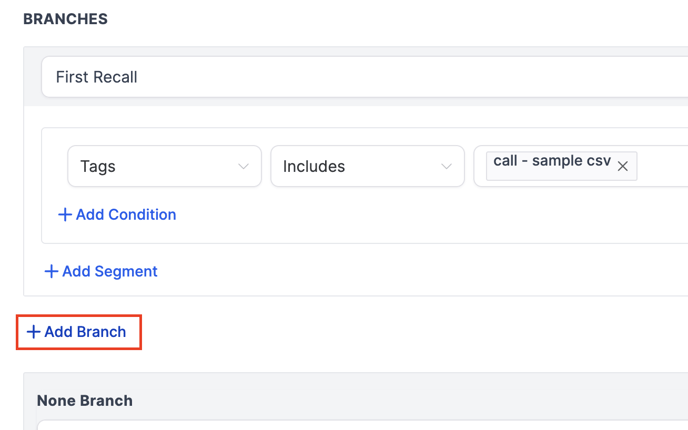Expand the Tags dropdown chevron

point(243,167)
